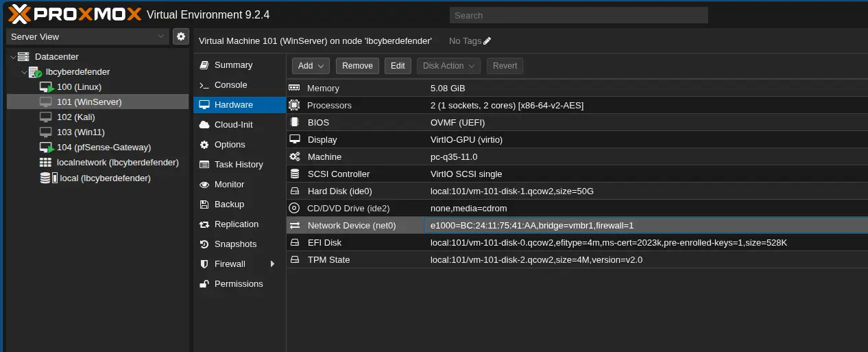Select the Memory row value 5.08 GiB
The height and width of the screenshot is (352, 868).
click(448, 88)
